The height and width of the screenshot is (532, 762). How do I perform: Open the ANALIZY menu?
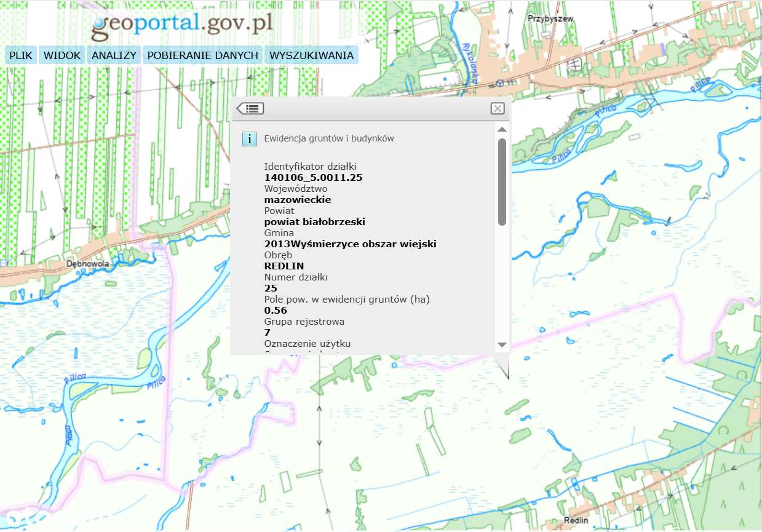tap(114, 55)
